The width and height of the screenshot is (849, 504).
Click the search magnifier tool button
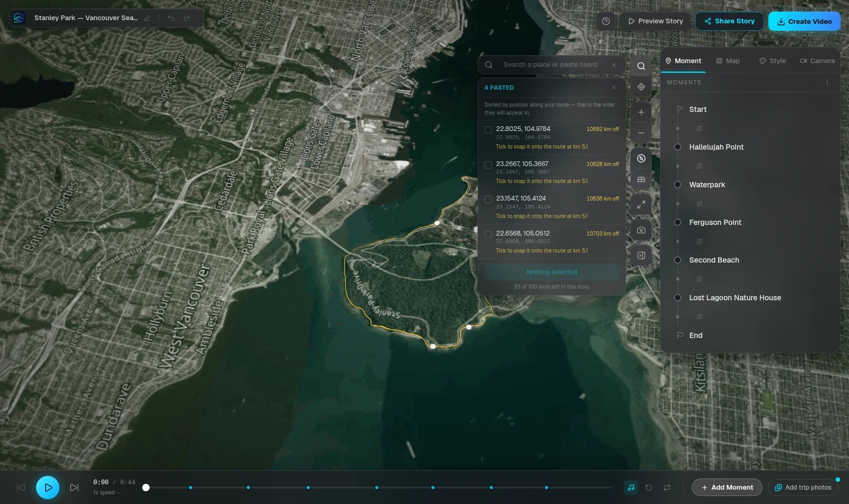pyautogui.click(x=641, y=66)
